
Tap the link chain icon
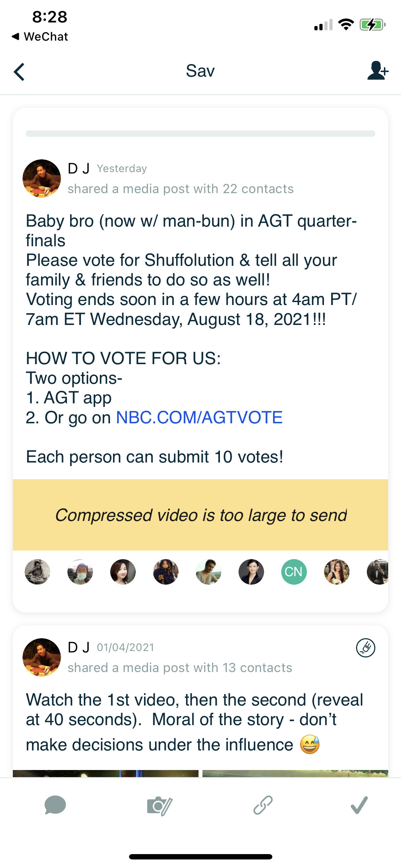click(263, 805)
